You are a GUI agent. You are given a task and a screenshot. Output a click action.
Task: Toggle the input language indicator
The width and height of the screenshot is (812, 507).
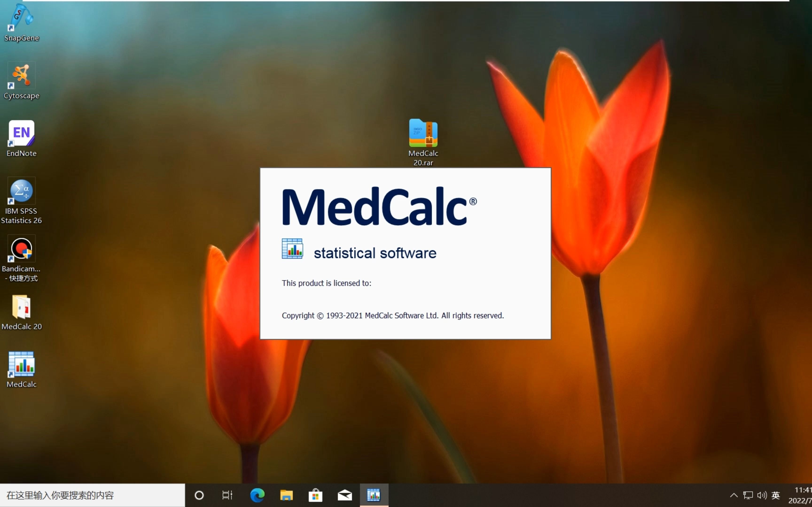coord(776,495)
